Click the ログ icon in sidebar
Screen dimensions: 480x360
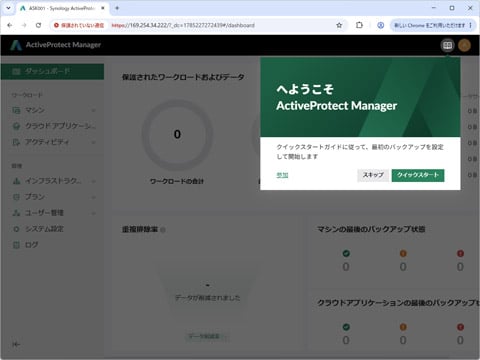(x=16, y=245)
